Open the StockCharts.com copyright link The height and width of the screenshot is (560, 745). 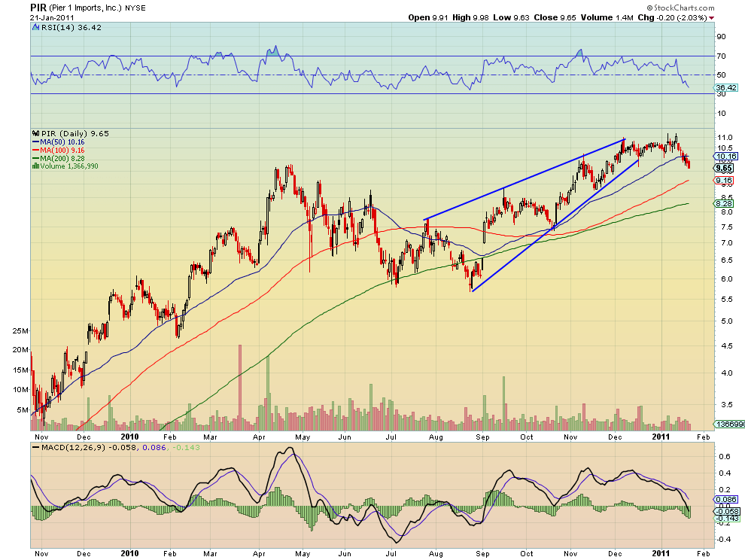coord(680,8)
